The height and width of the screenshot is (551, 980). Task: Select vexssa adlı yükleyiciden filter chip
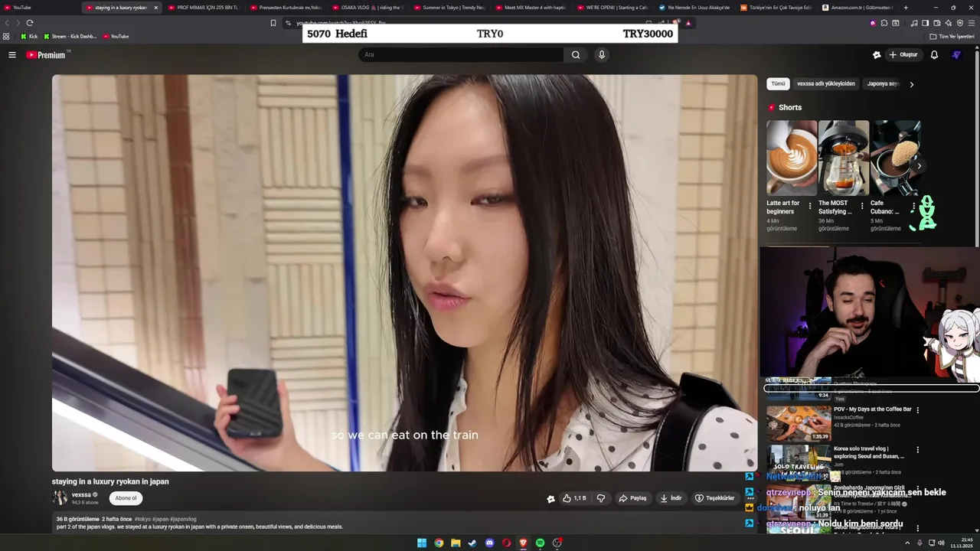coord(826,84)
